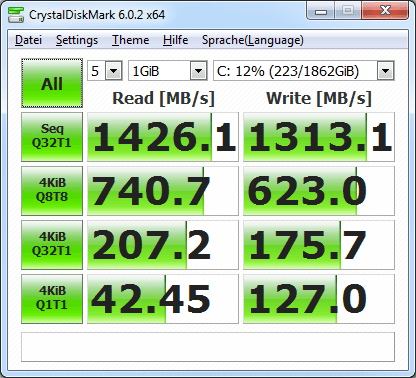Click the 4KiB Q8T8 write result 623.0

[319, 191]
